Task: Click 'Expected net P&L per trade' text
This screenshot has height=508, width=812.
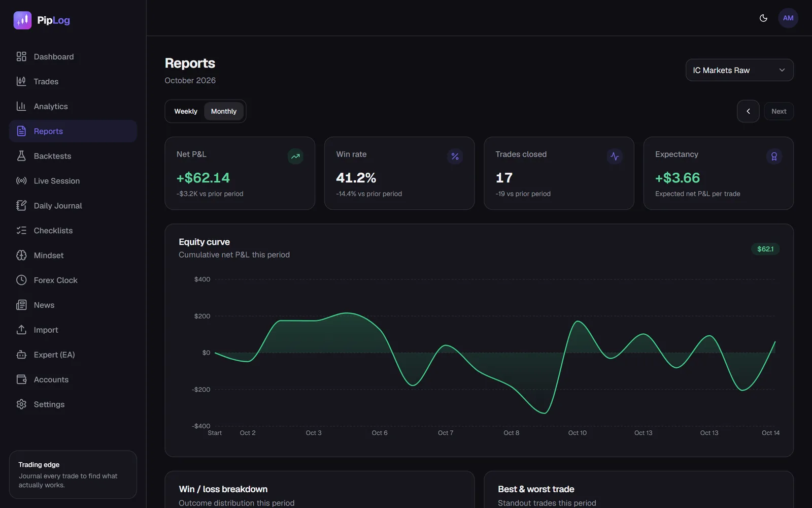Action: (698, 194)
